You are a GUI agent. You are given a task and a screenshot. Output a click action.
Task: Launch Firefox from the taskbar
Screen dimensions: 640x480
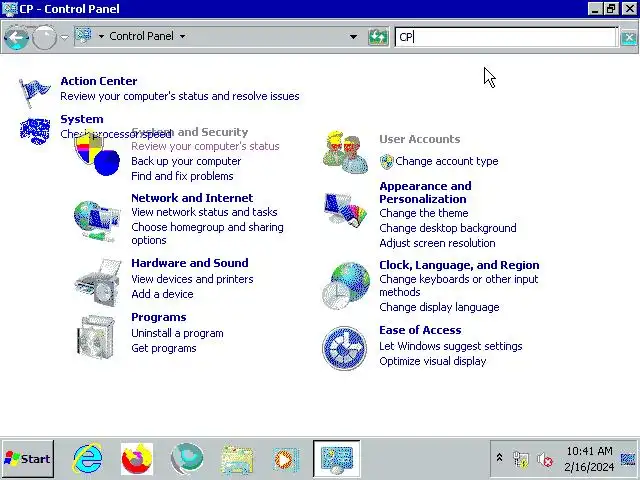(137, 459)
